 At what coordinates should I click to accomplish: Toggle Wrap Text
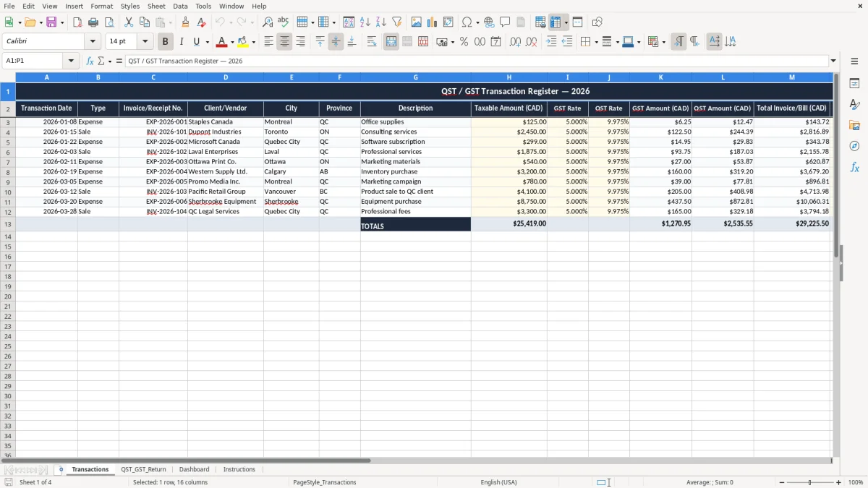(372, 42)
